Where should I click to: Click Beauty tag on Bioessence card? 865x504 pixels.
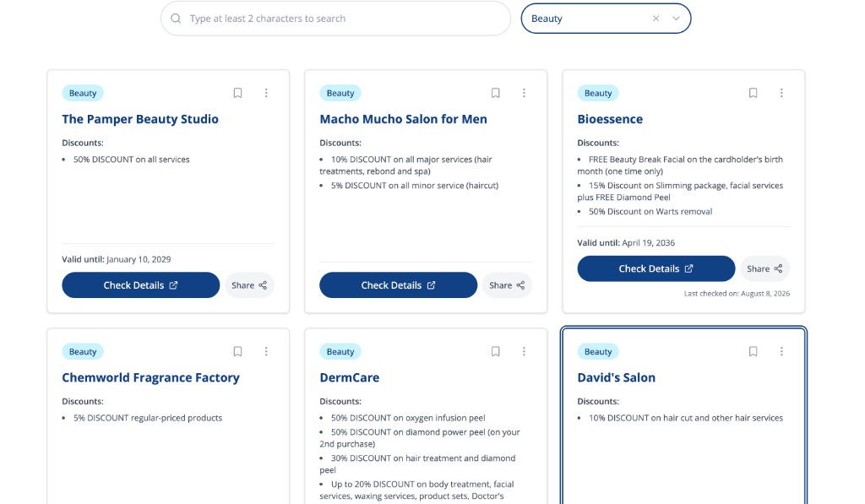tap(598, 93)
